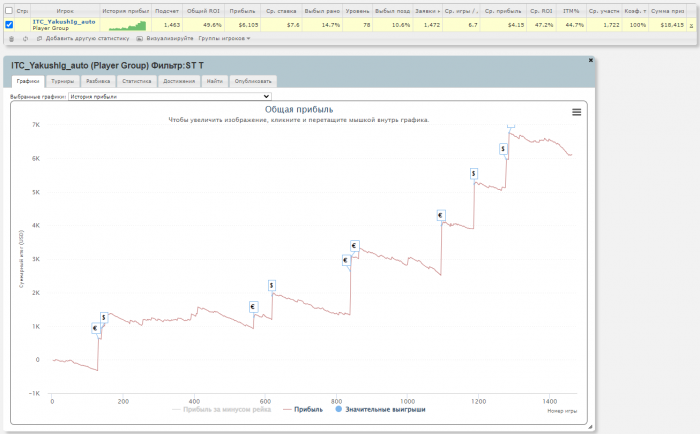Uncheck the ITC_YakushIg_auto row checkbox
Image resolution: width=700 pixels, height=434 pixels.
(9, 25)
